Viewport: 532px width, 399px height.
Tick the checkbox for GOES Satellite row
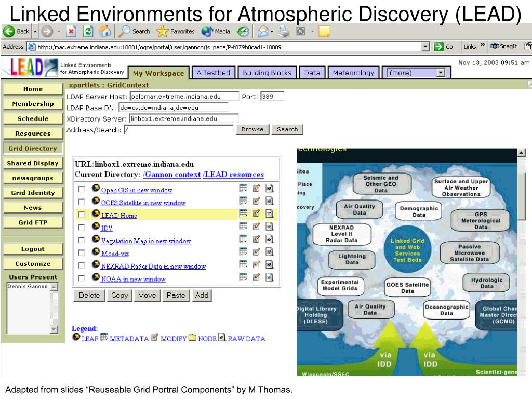coord(82,202)
